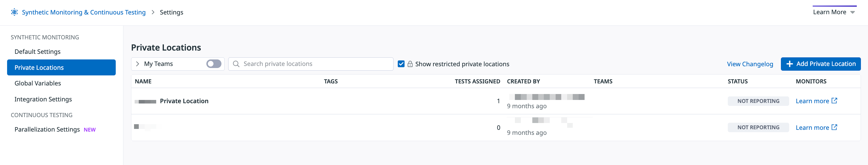This screenshot has height=165, width=868.
Task: Click the plus icon on Add Private Location
Action: click(x=789, y=64)
